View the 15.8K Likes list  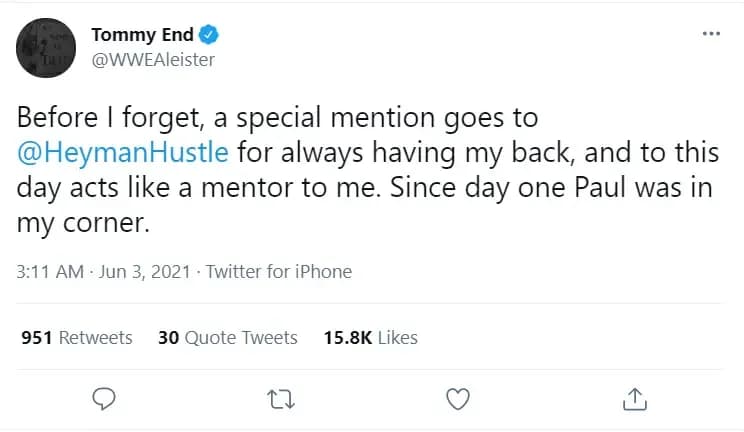coord(370,338)
